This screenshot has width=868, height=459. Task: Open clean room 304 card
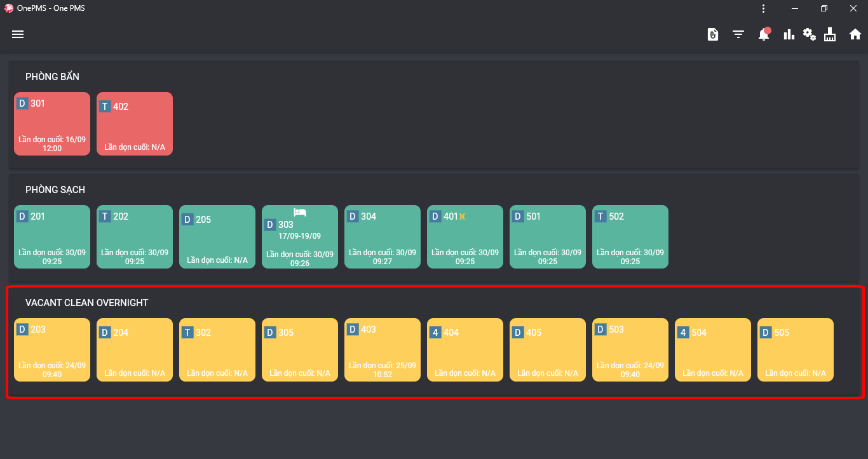point(383,237)
